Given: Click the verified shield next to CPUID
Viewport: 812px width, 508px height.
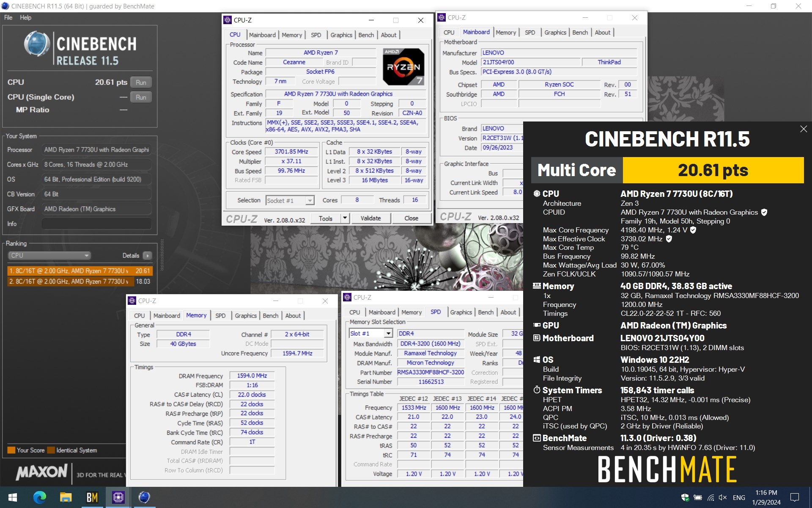Looking at the screenshot, I should click(x=764, y=213).
